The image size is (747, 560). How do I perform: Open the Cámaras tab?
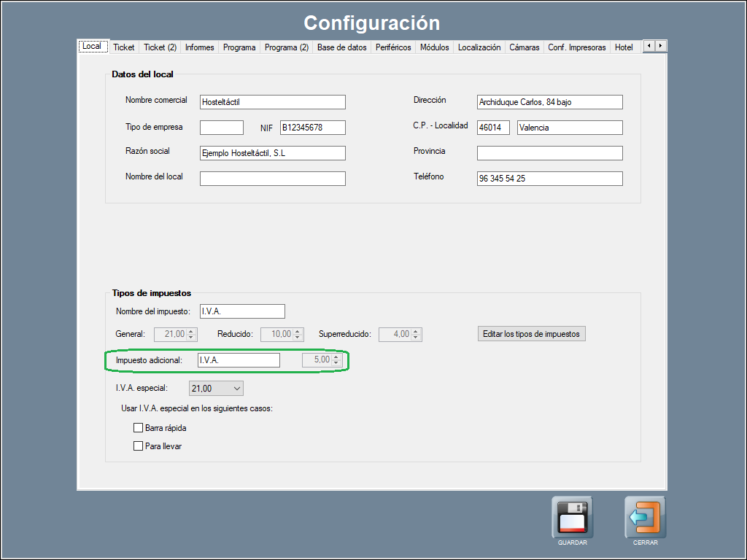click(524, 47)
